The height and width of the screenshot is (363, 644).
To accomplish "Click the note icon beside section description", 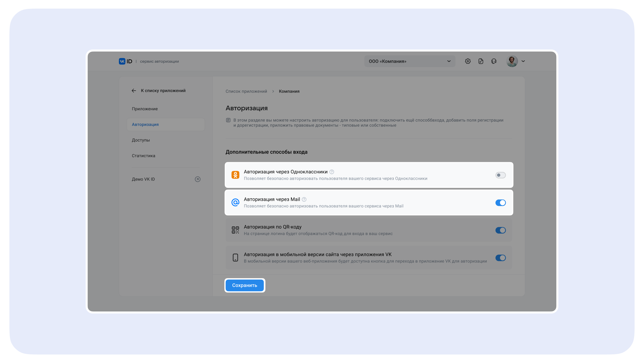I will point(228,120).
